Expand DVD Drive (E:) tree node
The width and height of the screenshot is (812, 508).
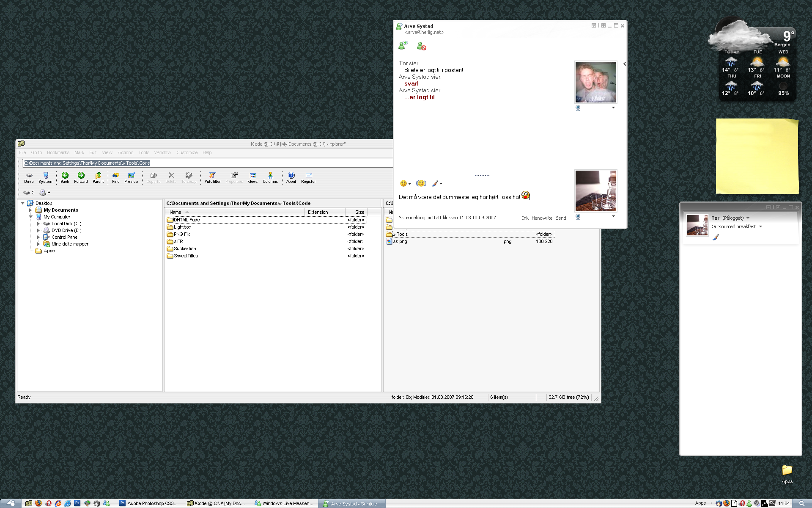pyautogui.click(x=38, y=230)
